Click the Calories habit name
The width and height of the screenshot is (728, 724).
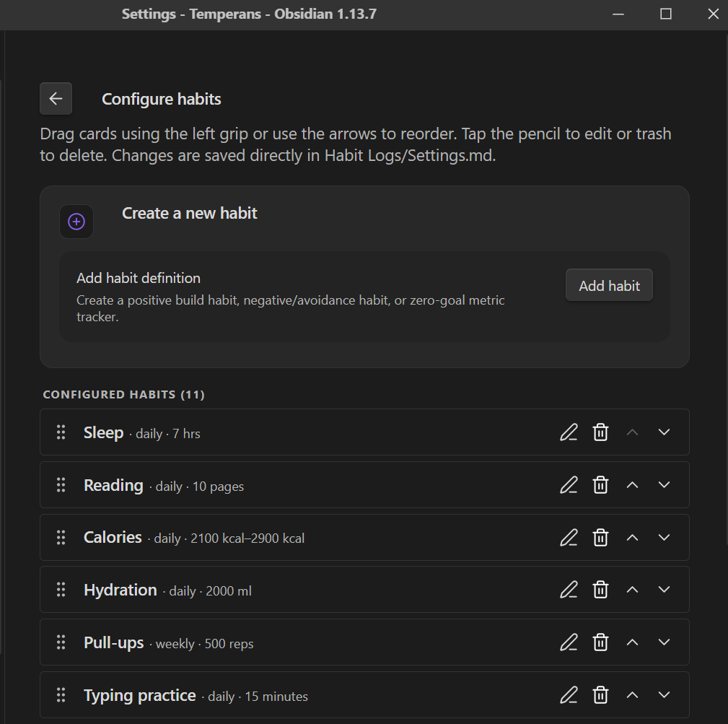(x=113, y=537)
